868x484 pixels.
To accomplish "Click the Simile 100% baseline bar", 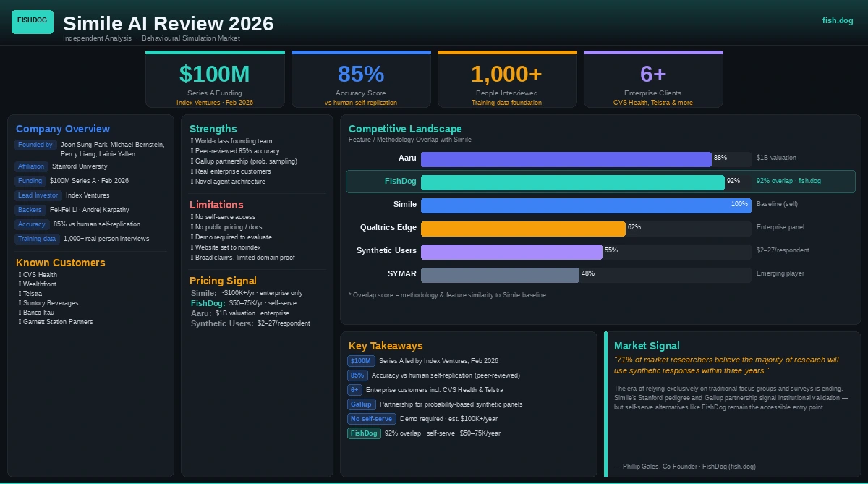I will point(586,205).
